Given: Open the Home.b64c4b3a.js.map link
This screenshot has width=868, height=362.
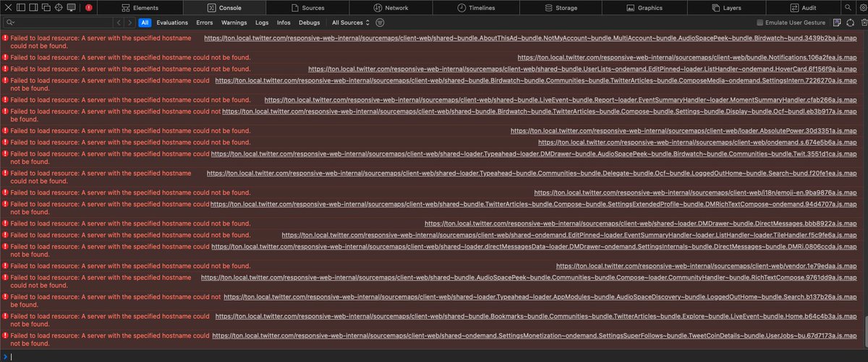Looking at the screenshot, I should point(535,316).
